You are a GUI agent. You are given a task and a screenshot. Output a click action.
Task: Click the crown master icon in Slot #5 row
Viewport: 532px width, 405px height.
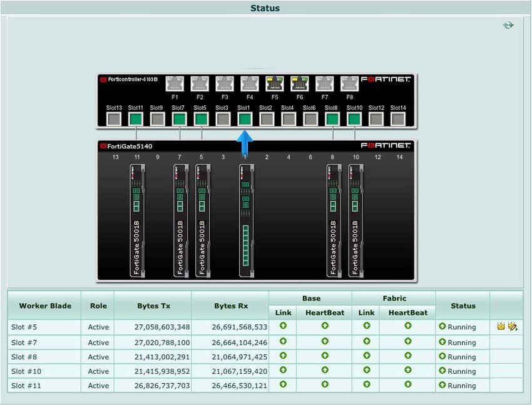point(501,326)
